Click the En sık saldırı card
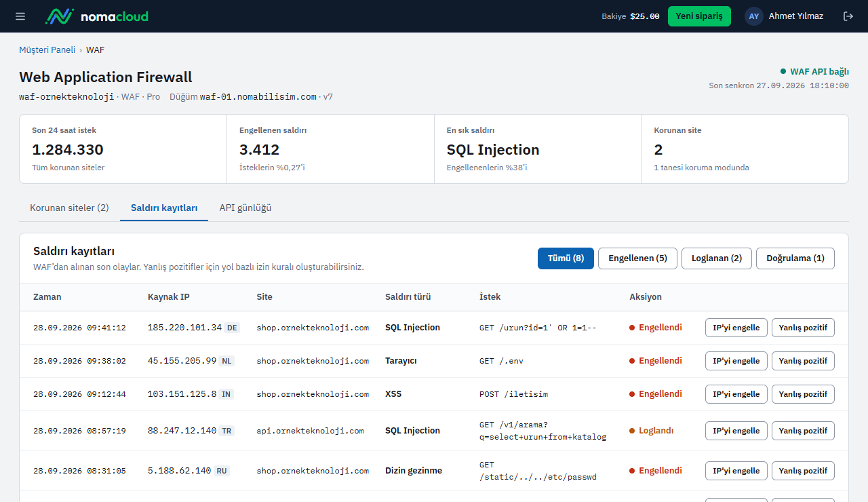Image resolution: width=868 pixels, height=502 pixels. point(538,149)
